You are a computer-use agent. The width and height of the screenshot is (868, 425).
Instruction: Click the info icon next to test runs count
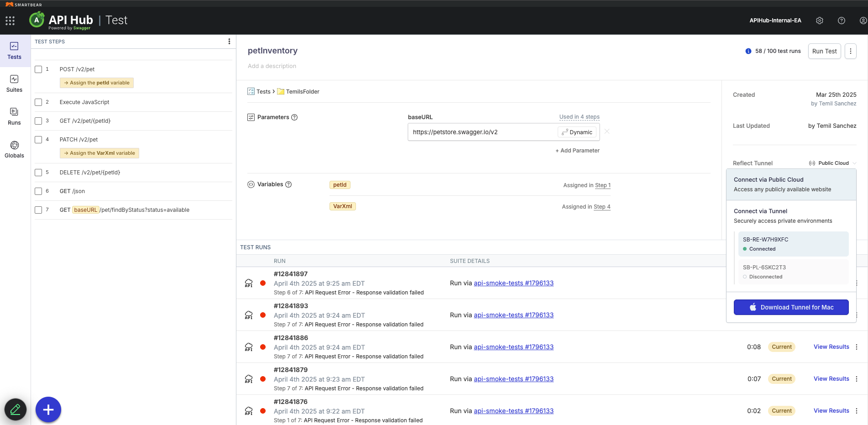748,51
